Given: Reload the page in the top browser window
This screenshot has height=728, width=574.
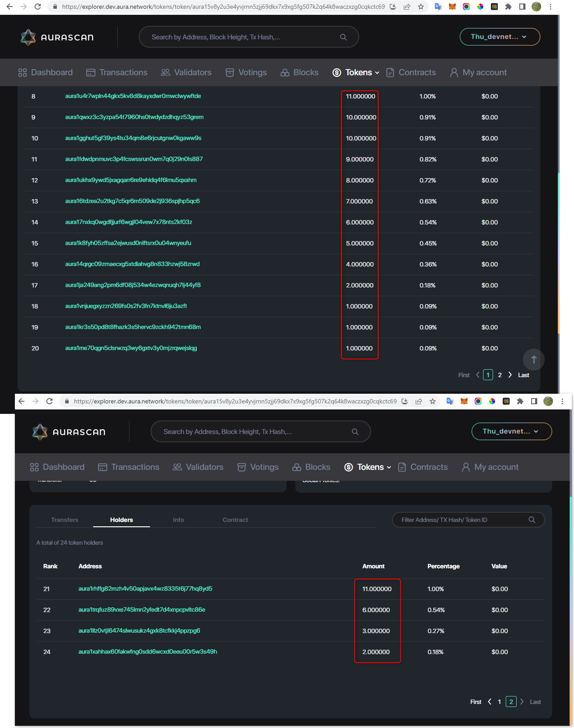Looking at the screenshot, I should tap(38, 7).
